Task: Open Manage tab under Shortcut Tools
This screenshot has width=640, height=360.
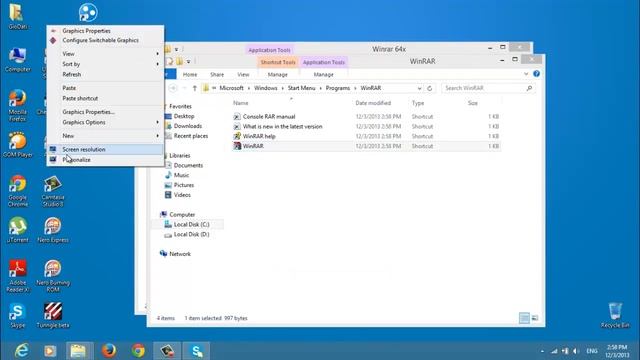Action: [x=278, y=74]
